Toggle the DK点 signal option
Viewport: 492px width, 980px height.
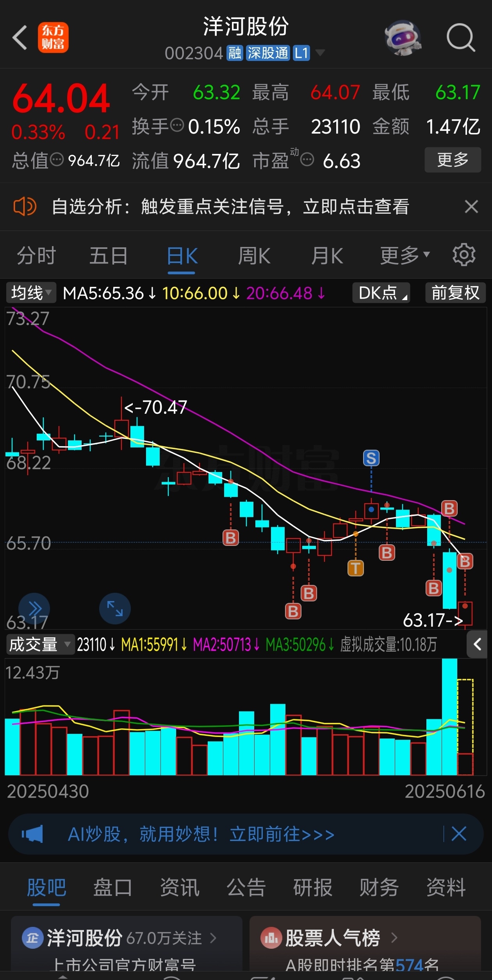381,293
